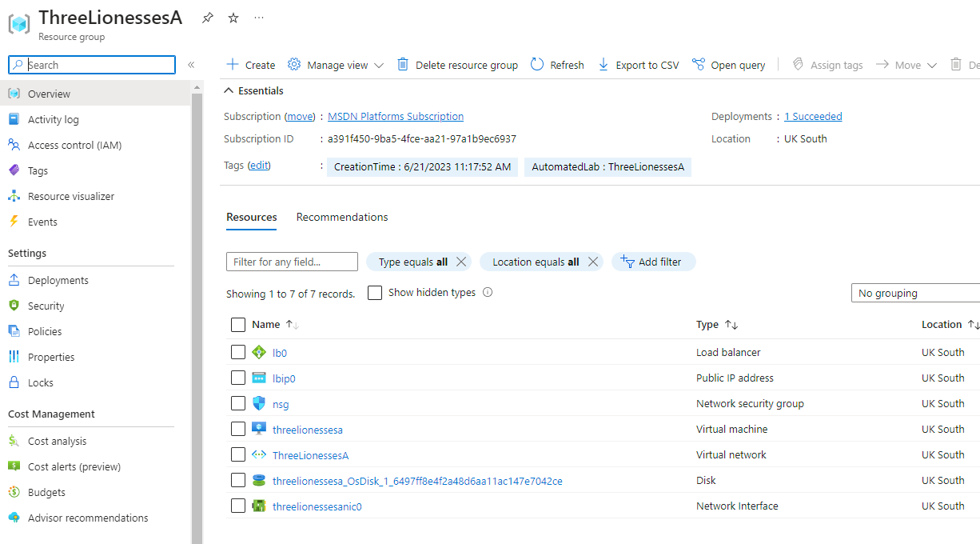This screenshot has width=980, height=544.
Task: Check the lb0 load balancer row
Action: 238,352
